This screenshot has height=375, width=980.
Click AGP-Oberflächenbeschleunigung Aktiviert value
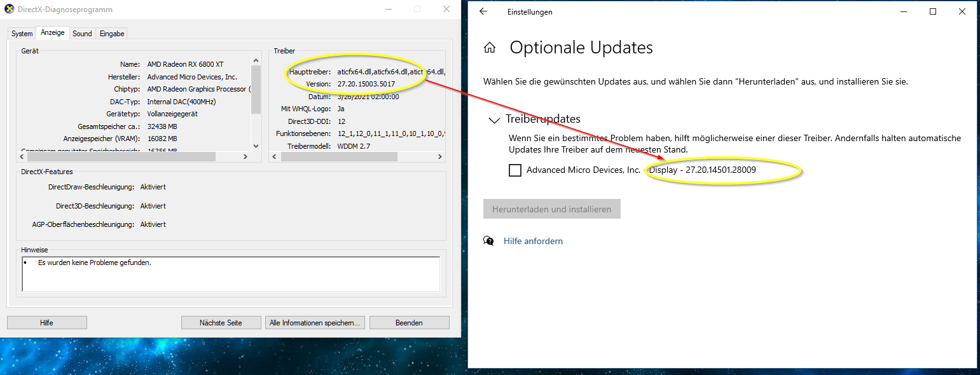tap(153, 224)
